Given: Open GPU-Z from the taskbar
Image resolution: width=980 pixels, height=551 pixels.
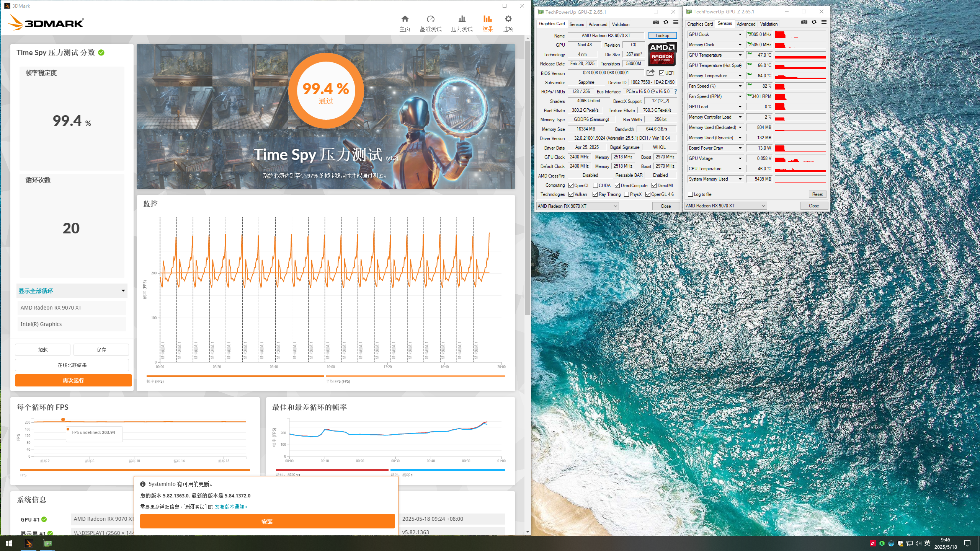Looking at the screenshot, I should point(47,543).
